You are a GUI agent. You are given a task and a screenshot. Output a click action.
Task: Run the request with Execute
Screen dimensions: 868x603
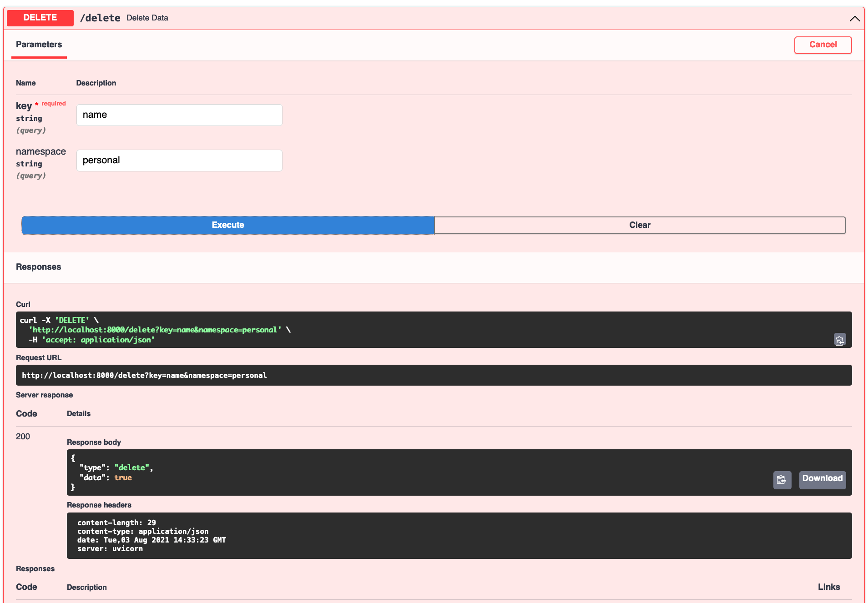coord(228,225)
